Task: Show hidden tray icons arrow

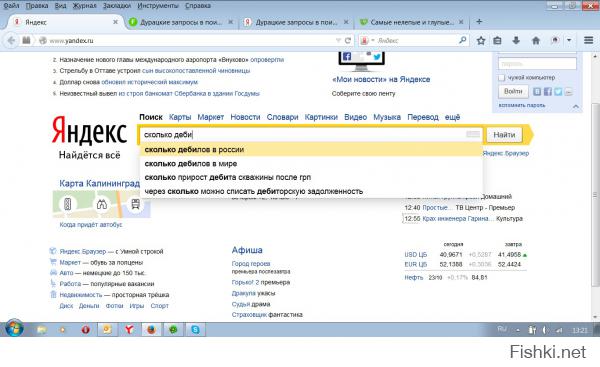Action: (518, 330)
